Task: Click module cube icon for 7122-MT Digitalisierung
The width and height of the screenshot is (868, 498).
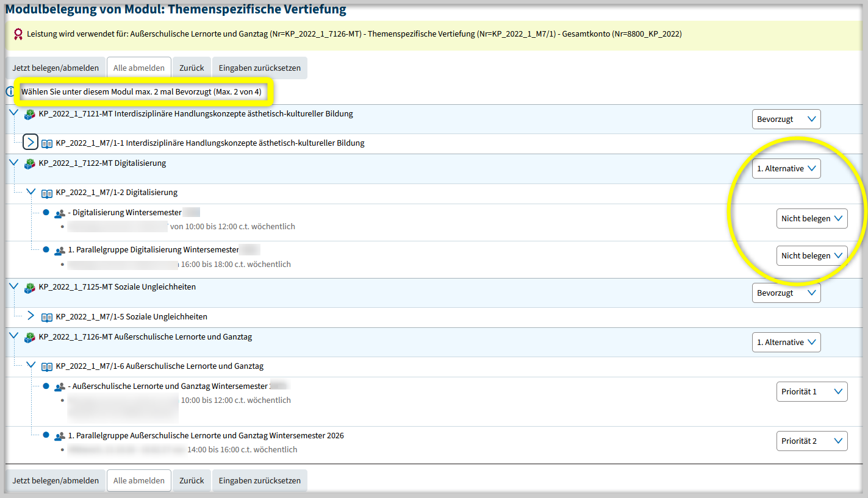Action: 29,164
